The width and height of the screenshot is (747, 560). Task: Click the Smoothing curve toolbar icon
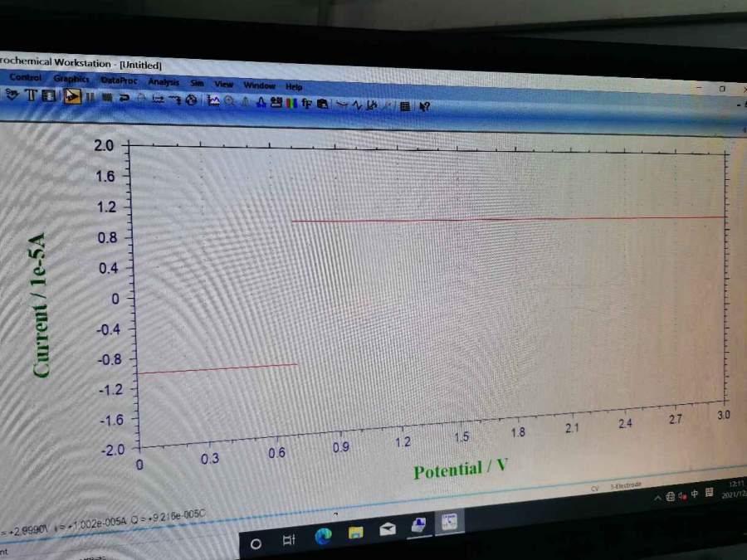pyautogui.click(x=342, y=105)
